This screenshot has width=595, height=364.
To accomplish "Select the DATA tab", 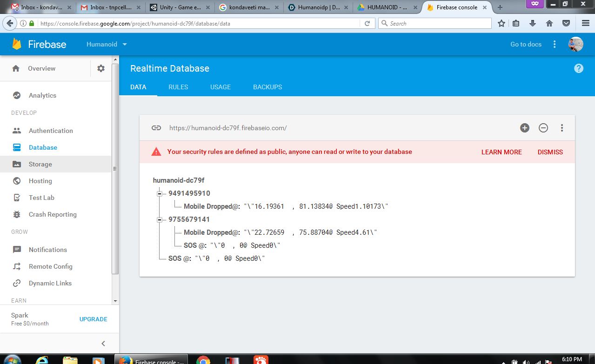I will 138,87.
